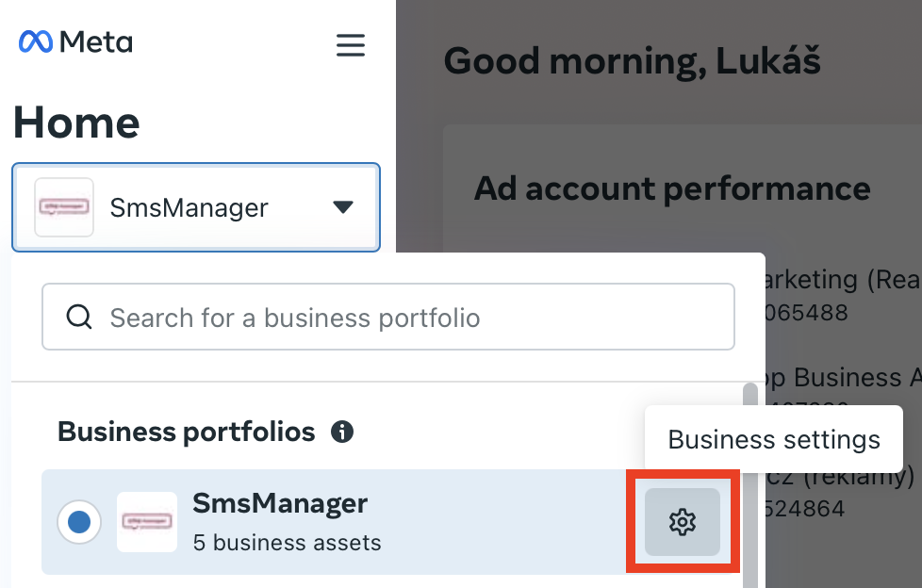This screenshot has width=922, height=588.
Task: Click the Business portfolios section heading
Action: tap(186, 432)
